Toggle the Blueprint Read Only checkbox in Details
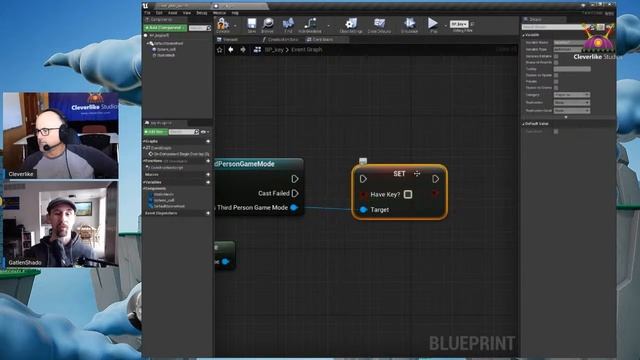Image resolution: width=640 pixels, height=360 pixels. 556,62
